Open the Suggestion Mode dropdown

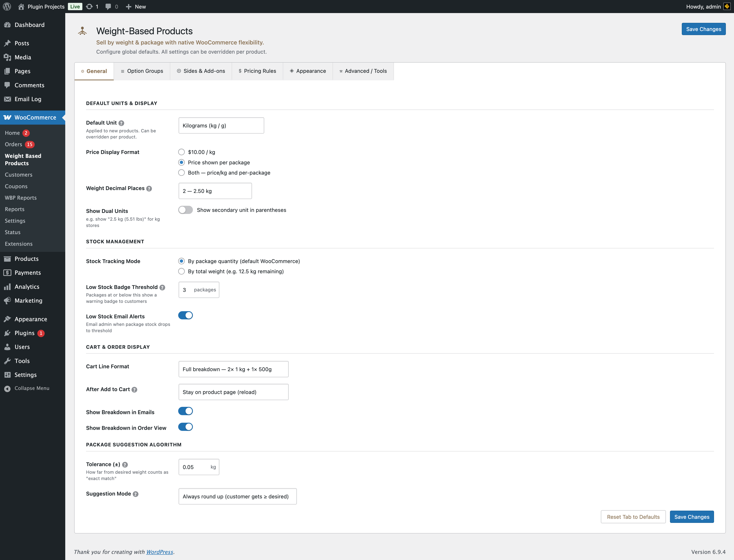coord(237,496)
